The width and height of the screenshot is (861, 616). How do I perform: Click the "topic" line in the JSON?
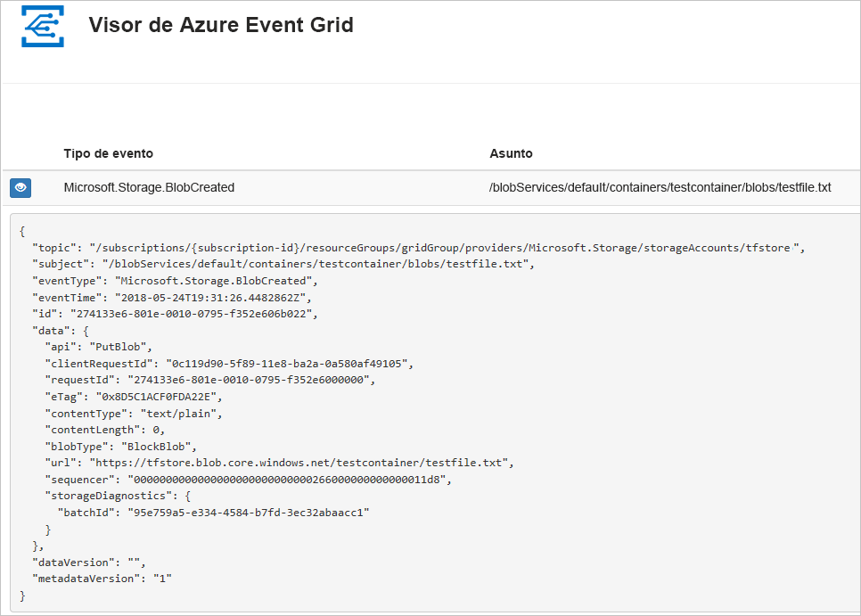click(418, 248)
